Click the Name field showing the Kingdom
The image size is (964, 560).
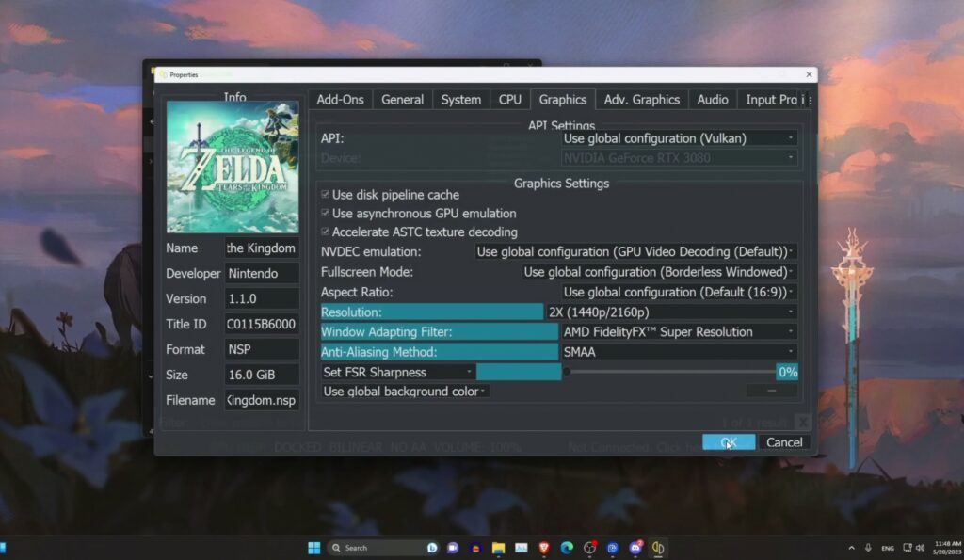tap(262, 248)
